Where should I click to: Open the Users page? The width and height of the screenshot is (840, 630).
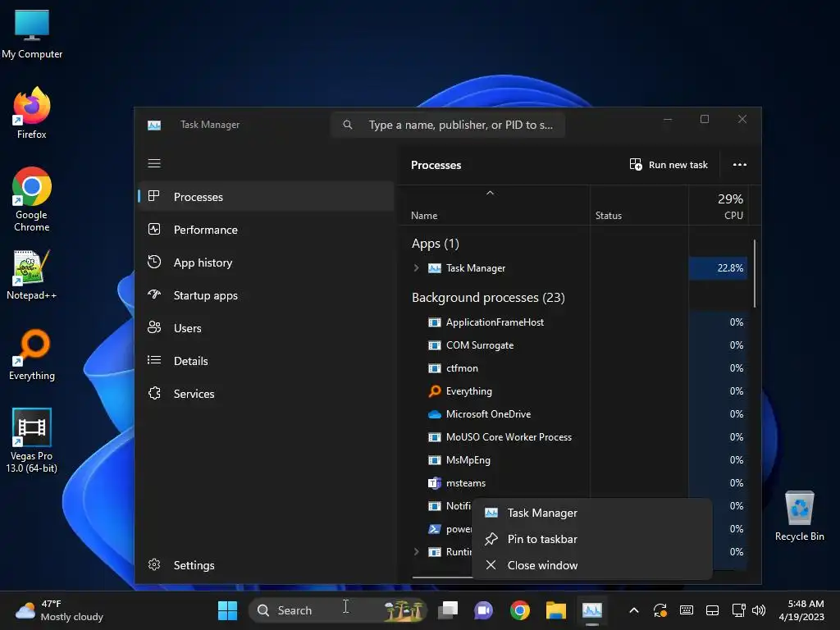(267, 328)
